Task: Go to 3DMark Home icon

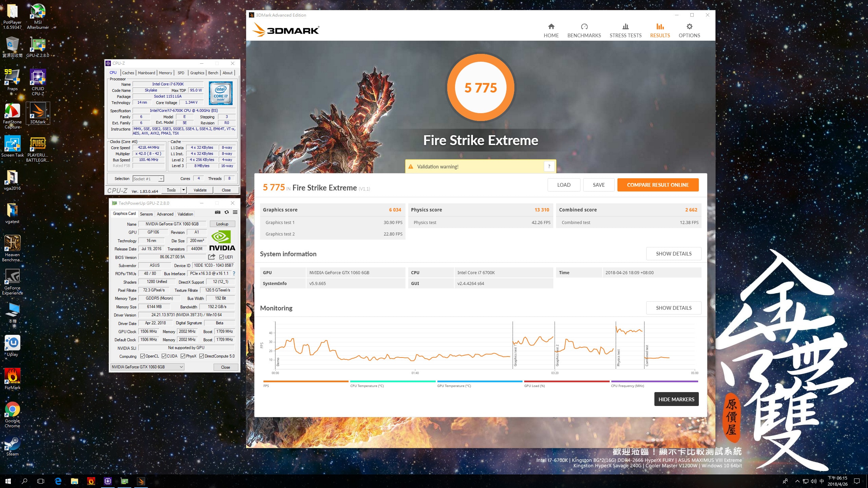Action: [x=551, y=27]
